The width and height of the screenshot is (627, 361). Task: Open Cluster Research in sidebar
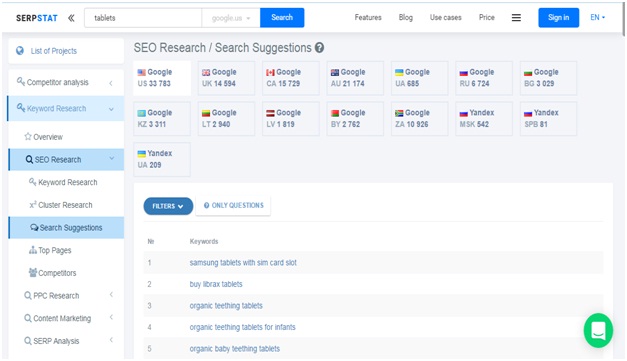[66, 205]
